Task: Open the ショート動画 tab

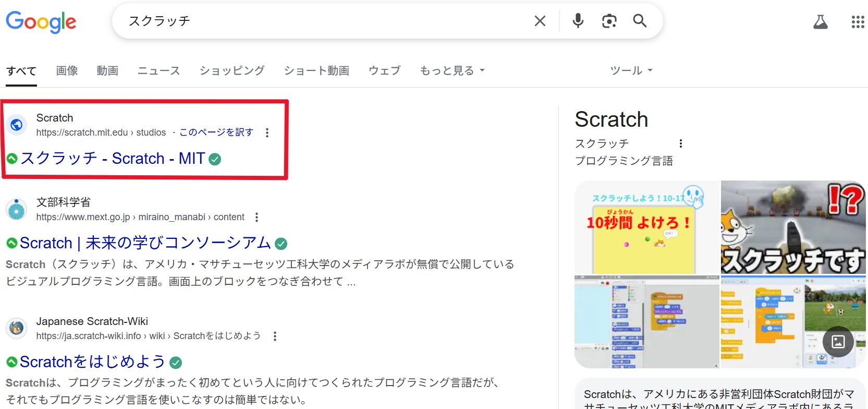Action: 316,70
